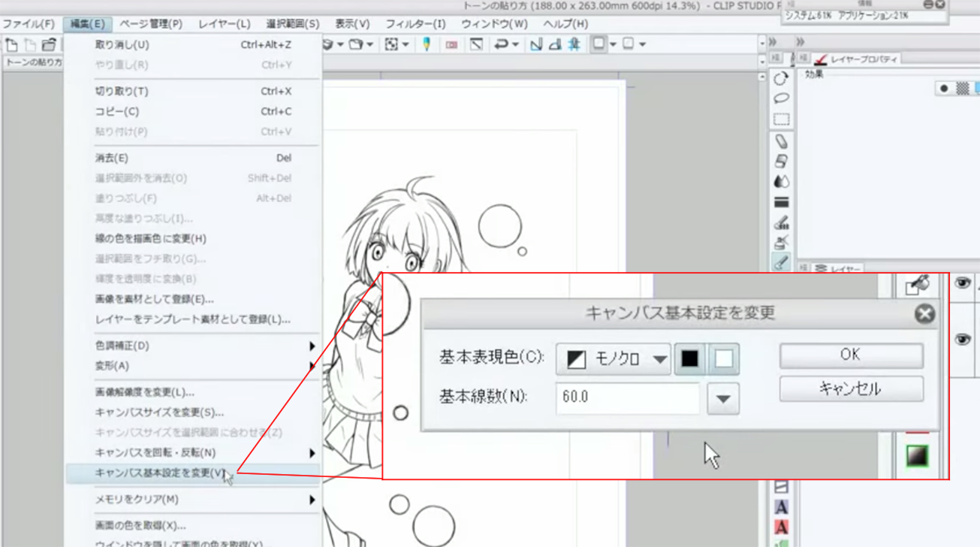Choose コピー(C) from the edit menu
The height and width of the screenshot is (547, 980).
point(193,112)
